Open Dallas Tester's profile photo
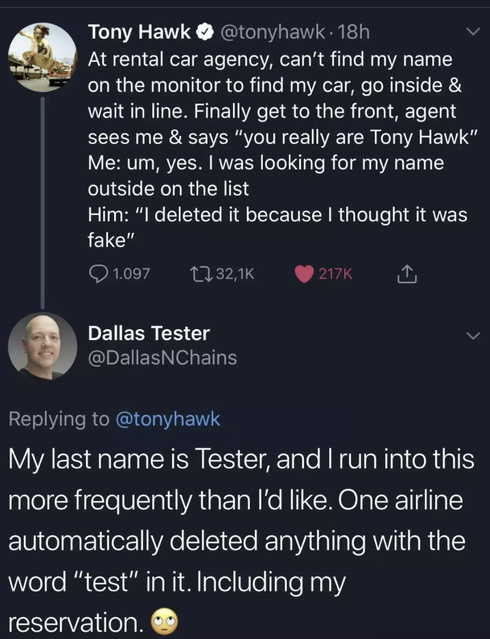Image resolution: width=490 pixels, height=639 pixels. [42, 346]
